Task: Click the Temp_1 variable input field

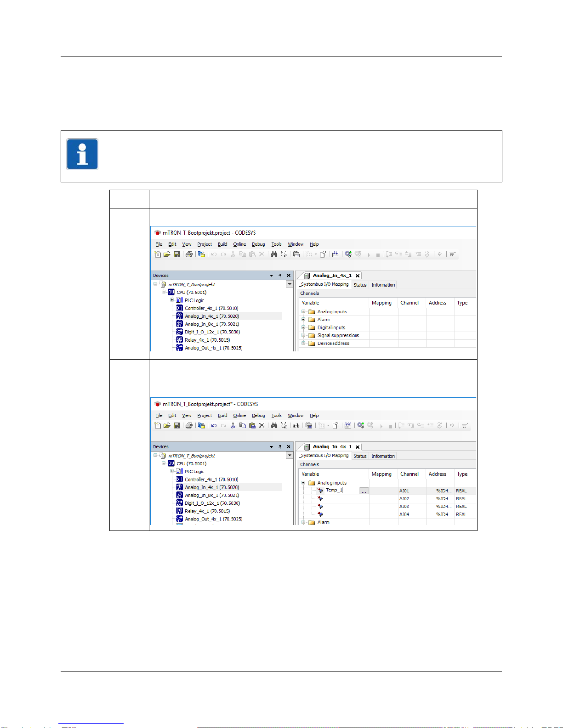Action: [x=342, y=491]
